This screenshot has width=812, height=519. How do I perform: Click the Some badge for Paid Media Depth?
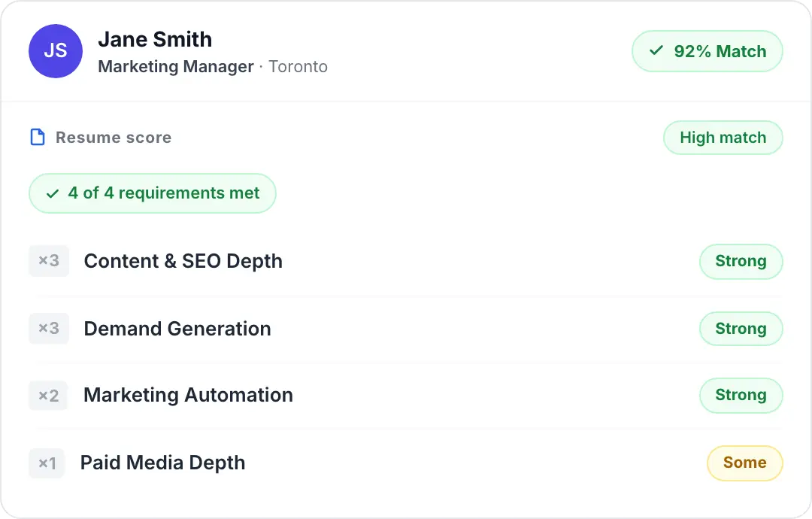[744, 463]
